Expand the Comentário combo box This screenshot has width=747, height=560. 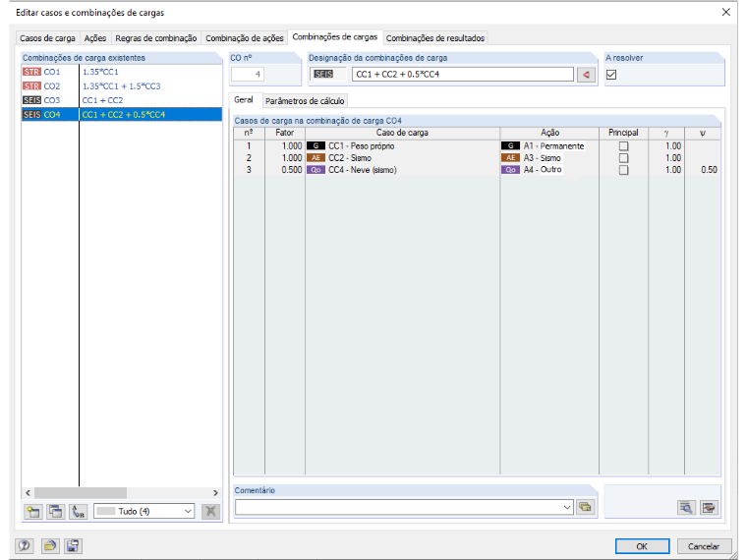tap(567, 507)
